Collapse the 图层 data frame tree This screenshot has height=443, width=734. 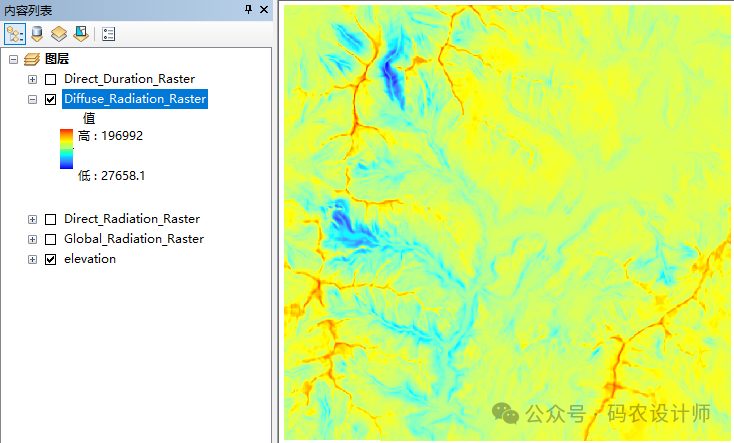[13, 59]
